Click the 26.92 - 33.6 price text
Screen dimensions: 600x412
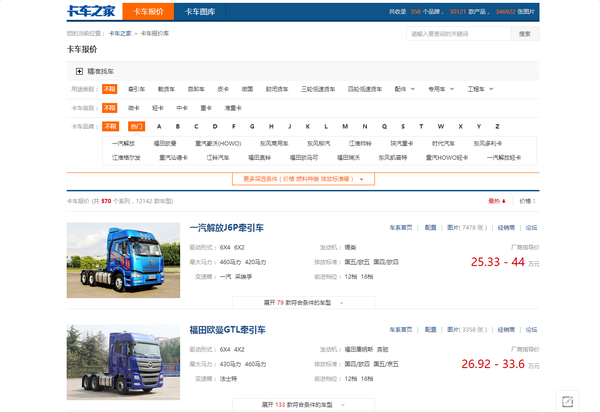[x=493, y=364]
